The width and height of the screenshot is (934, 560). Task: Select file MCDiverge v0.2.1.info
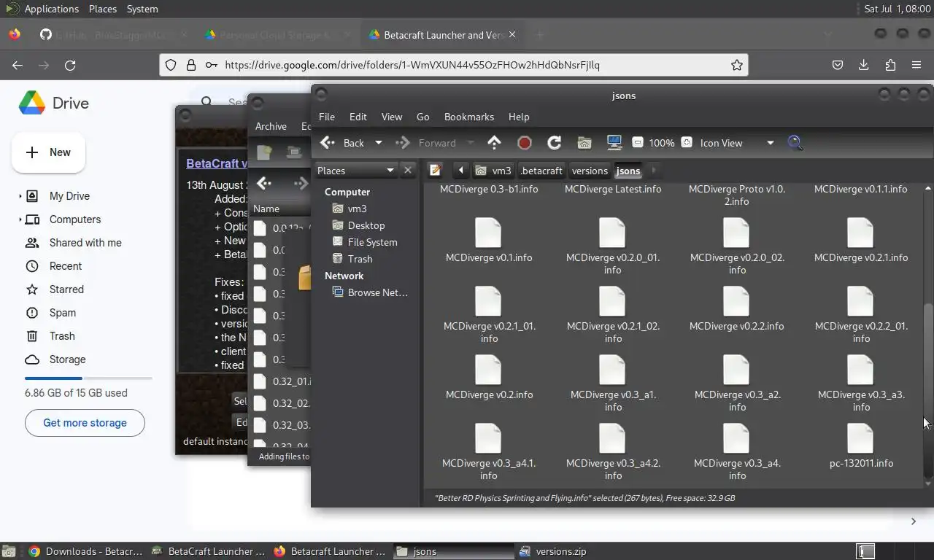[x=860, y=241]
